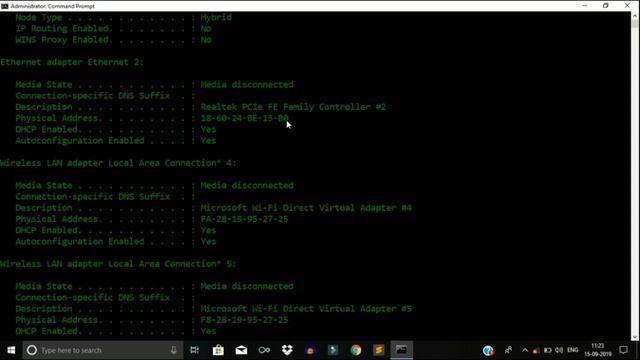Click the scrollbar down arrow

(635, 337)
